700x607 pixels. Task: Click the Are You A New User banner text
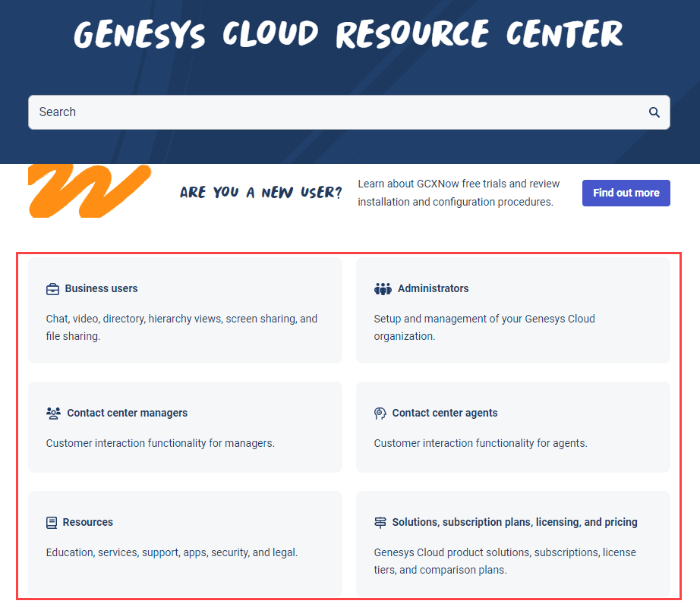[260, 192]
